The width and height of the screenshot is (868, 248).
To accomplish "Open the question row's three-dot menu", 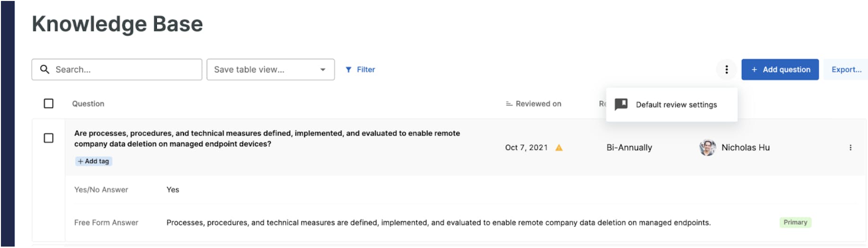I will click(850, 148).
